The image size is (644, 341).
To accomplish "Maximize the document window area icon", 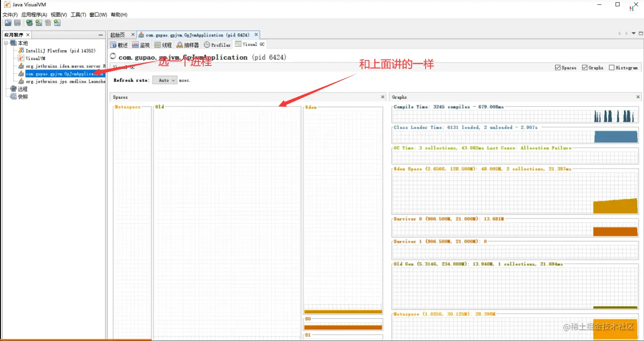I will (641, 33).
